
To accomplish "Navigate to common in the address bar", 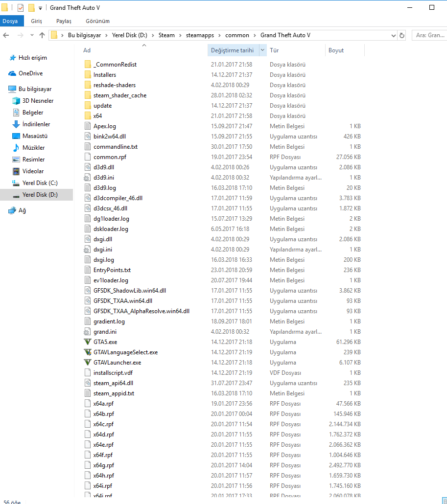I will pos(237,35).
